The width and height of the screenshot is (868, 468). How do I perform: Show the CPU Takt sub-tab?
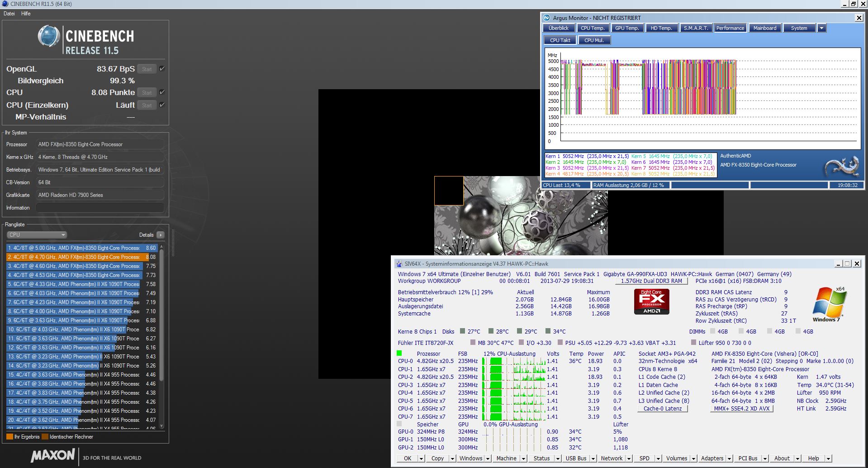pos(560,40)
